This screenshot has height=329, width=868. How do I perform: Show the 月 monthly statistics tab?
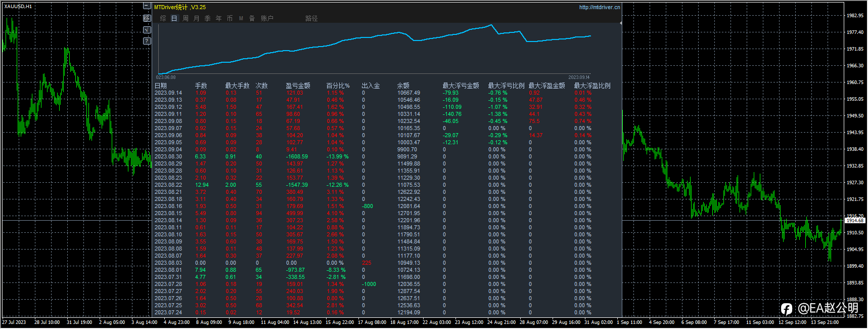point(197,19)
